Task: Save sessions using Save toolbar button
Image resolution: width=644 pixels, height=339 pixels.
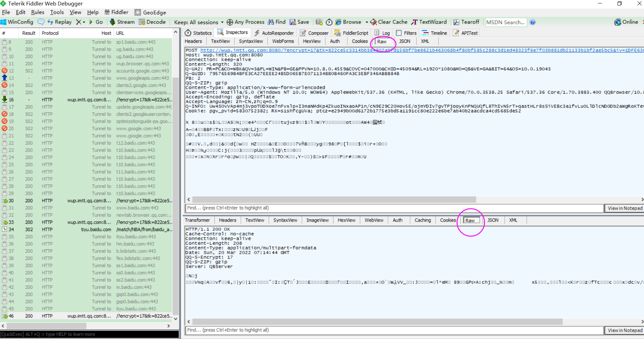Action: 299,22
